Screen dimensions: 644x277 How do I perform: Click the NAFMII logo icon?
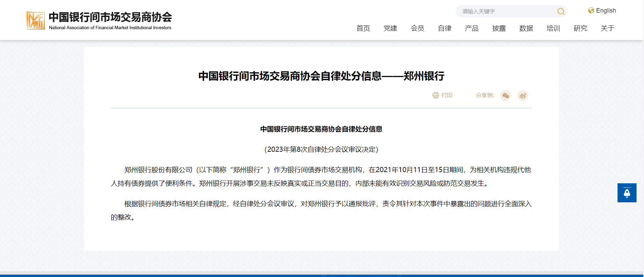(36, 20)
